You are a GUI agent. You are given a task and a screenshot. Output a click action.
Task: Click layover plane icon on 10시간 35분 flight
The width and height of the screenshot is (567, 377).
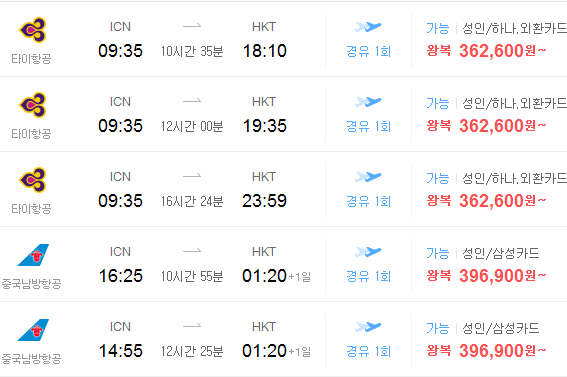[368, 27]
